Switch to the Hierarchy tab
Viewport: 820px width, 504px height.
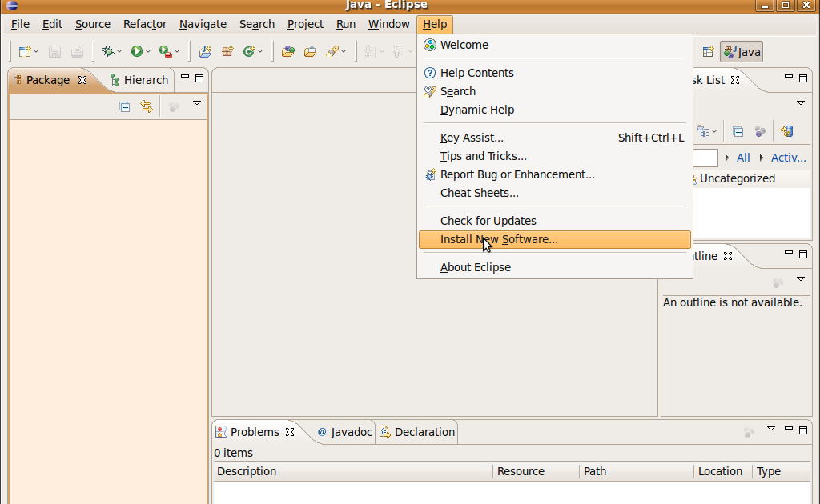coord(139,80)
